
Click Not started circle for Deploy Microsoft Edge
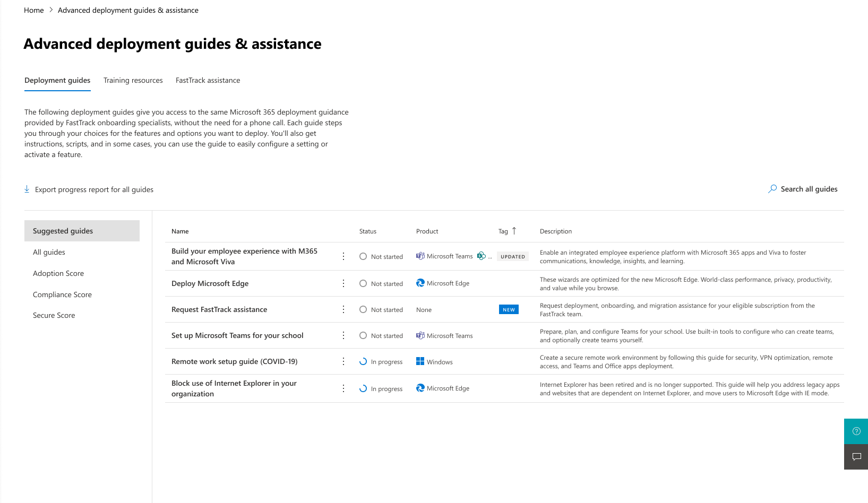pyautogui.click(x=363, y=283)
